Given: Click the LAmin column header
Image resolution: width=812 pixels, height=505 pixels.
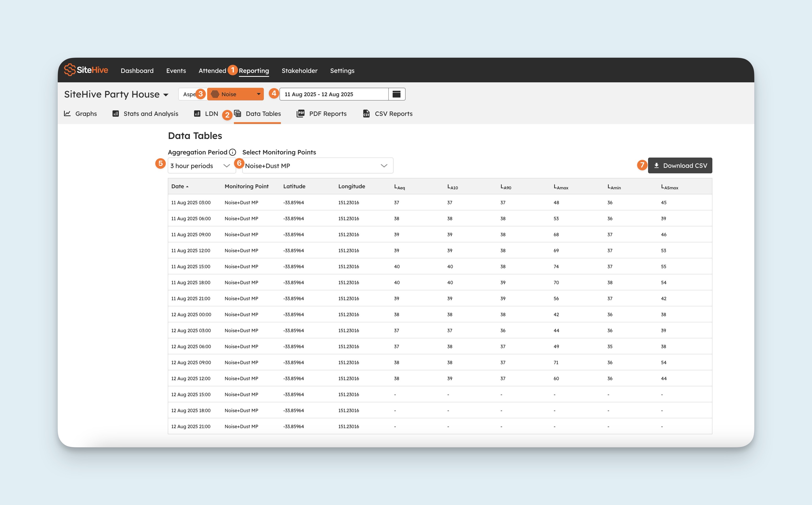Looking at the screenshot, I should click(x=614, y=187).
